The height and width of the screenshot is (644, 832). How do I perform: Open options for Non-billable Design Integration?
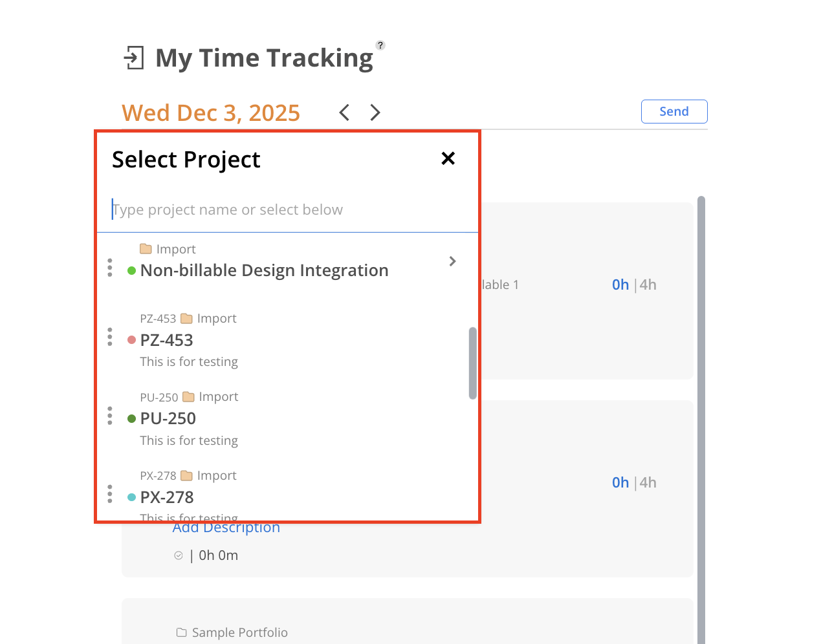point(110,268)
